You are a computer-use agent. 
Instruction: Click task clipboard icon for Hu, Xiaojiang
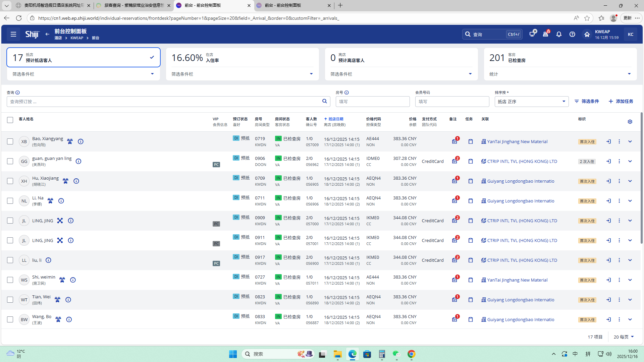471,181
